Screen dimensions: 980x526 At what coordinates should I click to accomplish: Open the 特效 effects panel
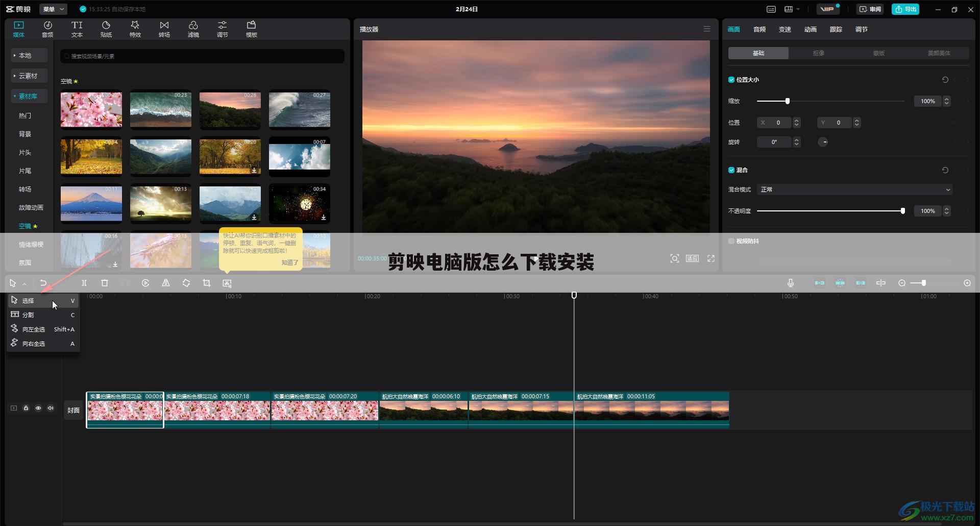[x=135, y=29]
